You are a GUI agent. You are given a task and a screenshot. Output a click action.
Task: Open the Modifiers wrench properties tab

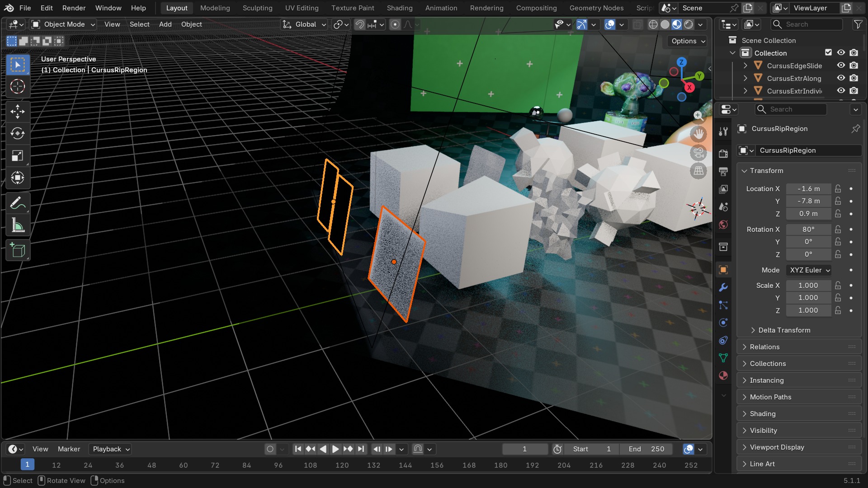(723, 287)
